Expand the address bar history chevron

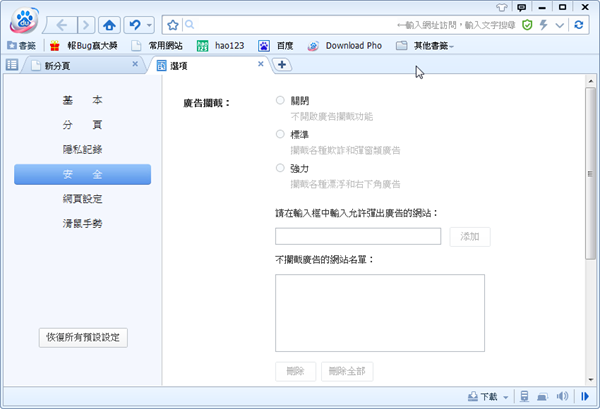(x=559, y=26)
